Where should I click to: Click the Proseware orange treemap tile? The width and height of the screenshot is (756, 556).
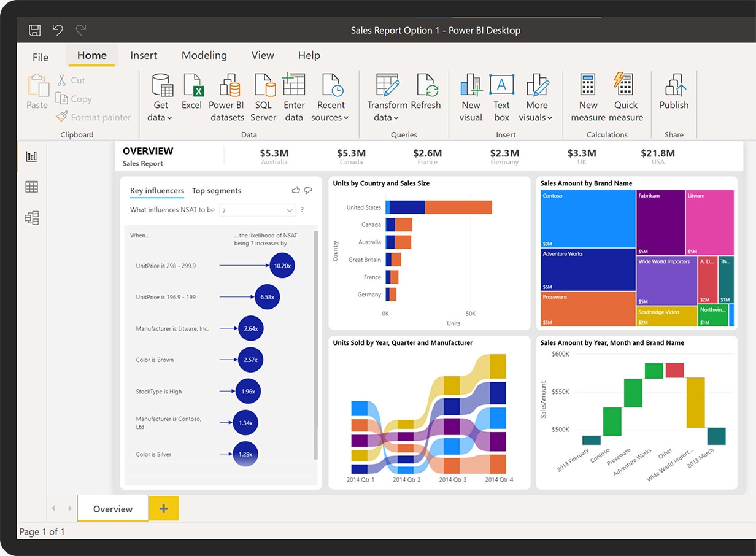[x=588, y=309]
